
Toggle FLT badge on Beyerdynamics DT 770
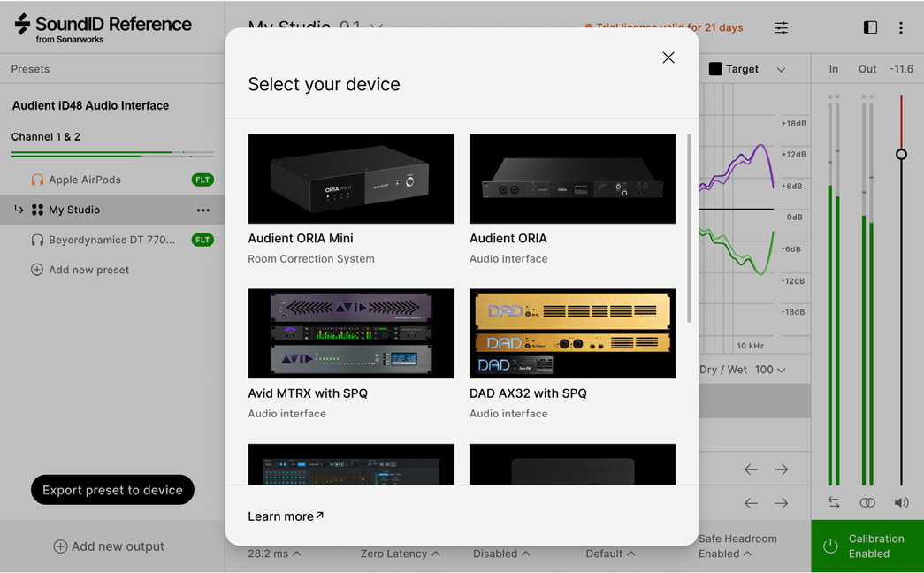[202, 240]
